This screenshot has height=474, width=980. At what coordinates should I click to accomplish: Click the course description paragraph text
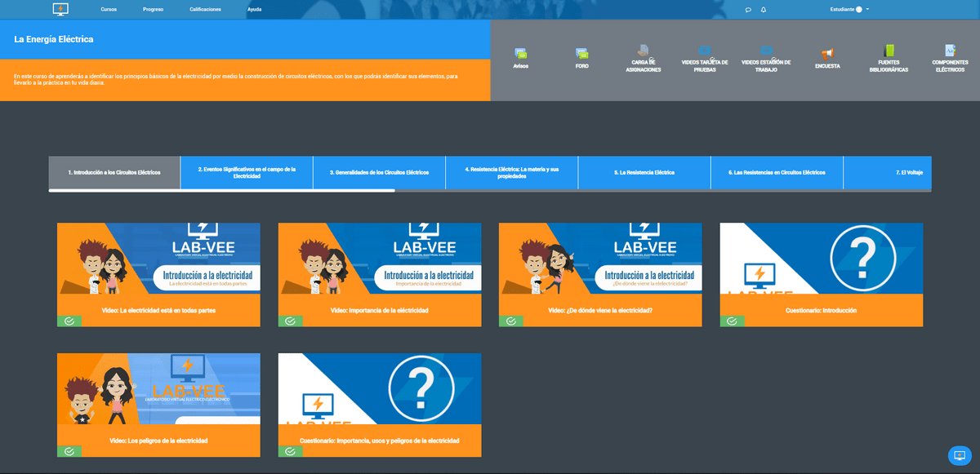[236, 79]
